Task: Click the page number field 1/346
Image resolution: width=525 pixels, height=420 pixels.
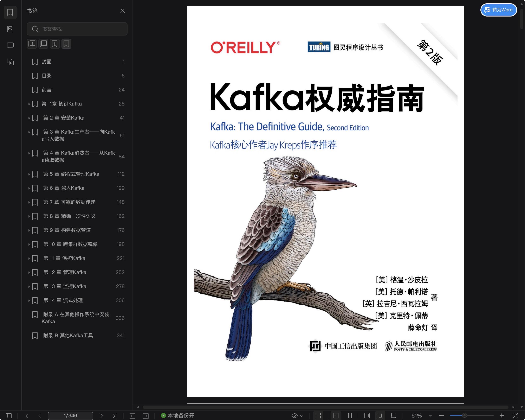Action: point(70,416)
